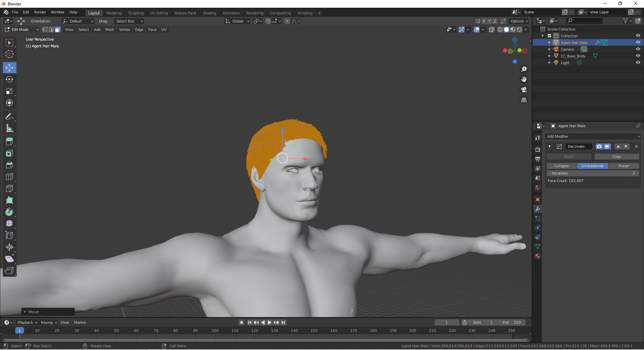
Task: Select the Transform tool
Action: 9,103
